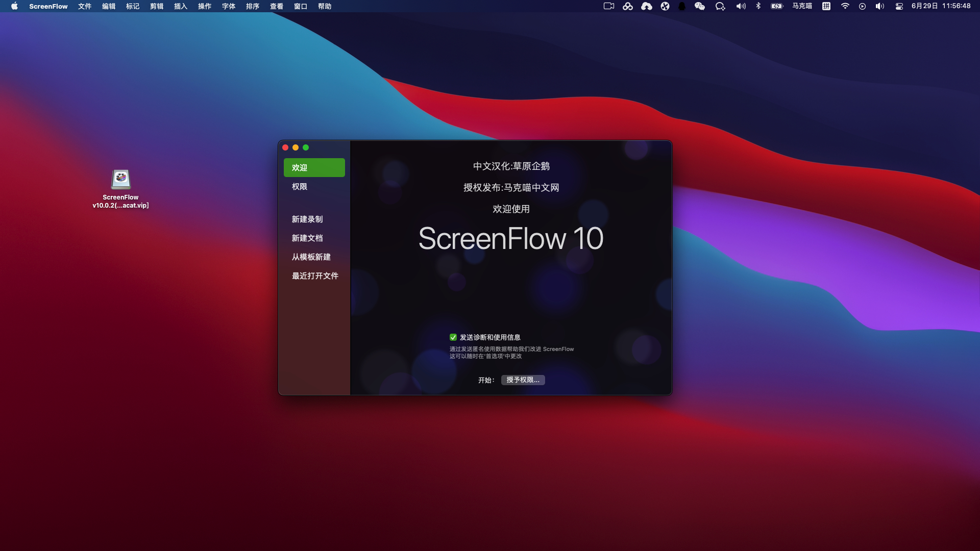The height and width of the screenshot is (551, 980).
Task: Choose 从模板新建 in the sidebar
Action: pos(311,257)
